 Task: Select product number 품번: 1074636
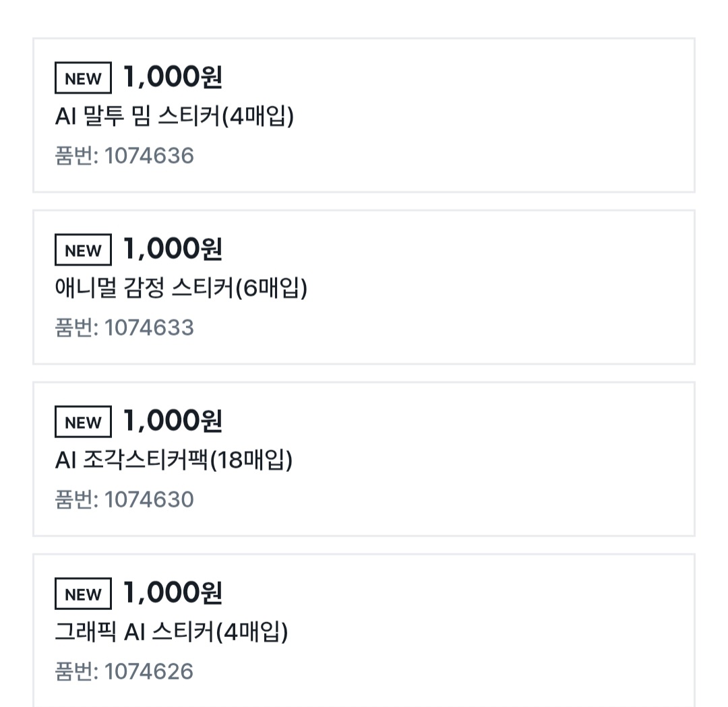124,156
